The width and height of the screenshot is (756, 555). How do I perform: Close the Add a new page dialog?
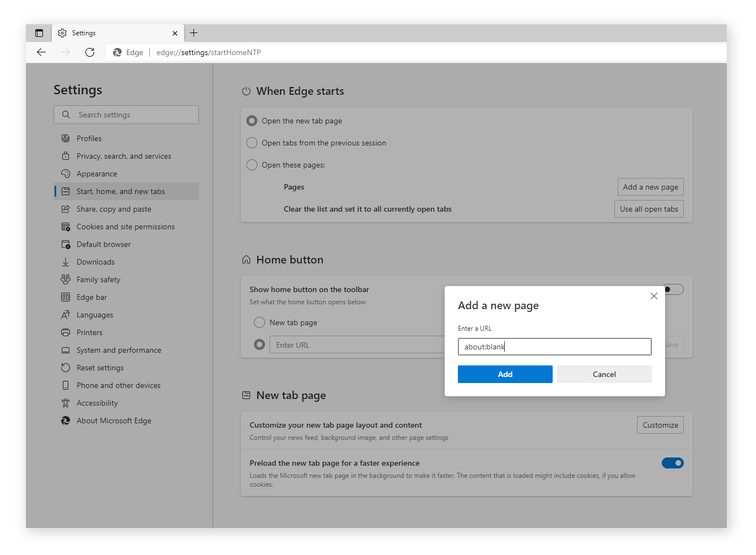point(654,296)
